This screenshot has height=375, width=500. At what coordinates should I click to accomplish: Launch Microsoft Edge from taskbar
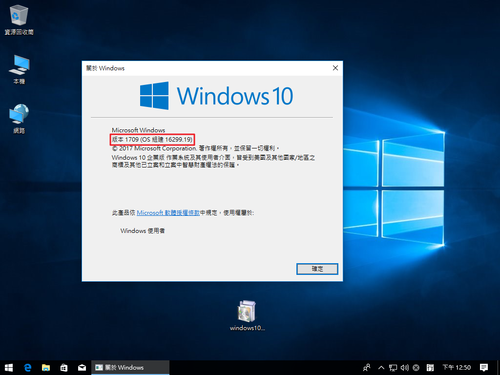pyautogui.click(x=28, y=367)
